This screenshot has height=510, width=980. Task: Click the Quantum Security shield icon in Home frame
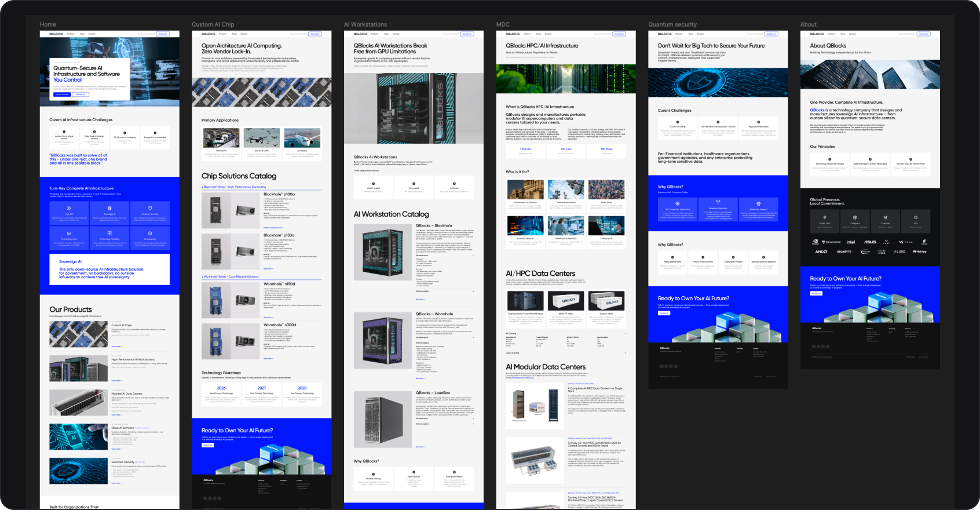[x=150, y=208]
